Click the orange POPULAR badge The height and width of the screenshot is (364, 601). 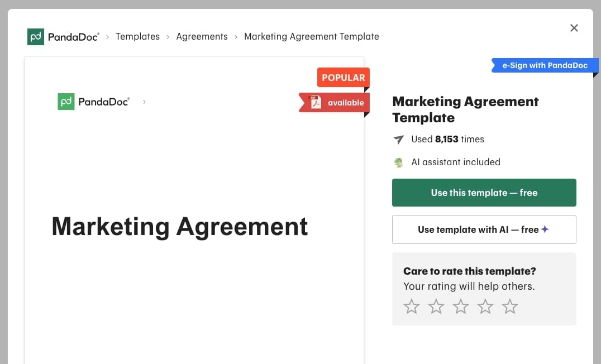point(343,77)
